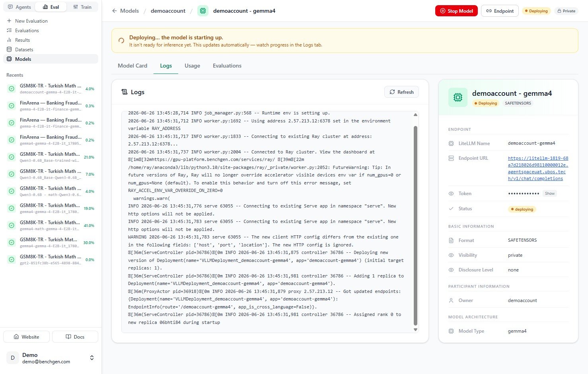This screenshot has height=374, width=588.
Task: Click the document icon beside Format
Action: point(451,240)
